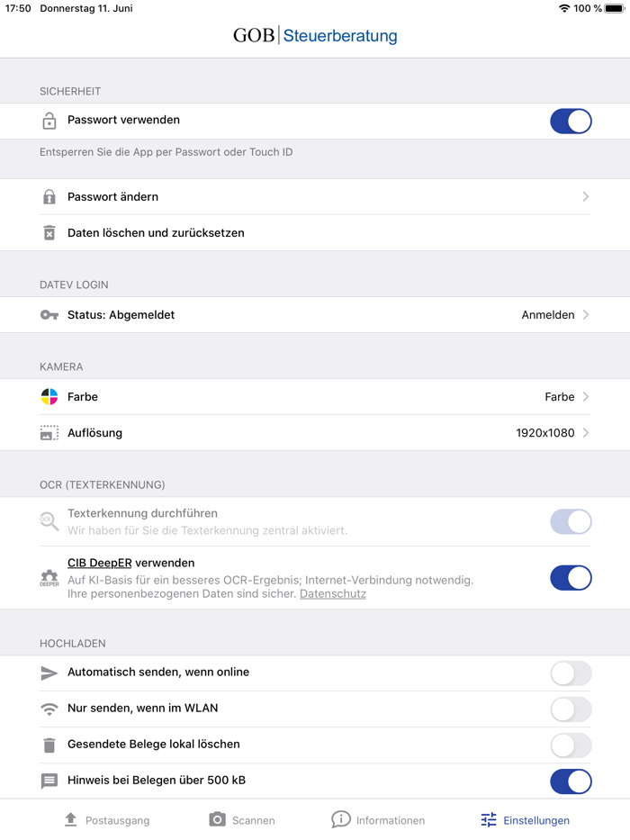
Task: Click the lock icon beside Passwort verwenden
Action: click(x=49, y=121)
